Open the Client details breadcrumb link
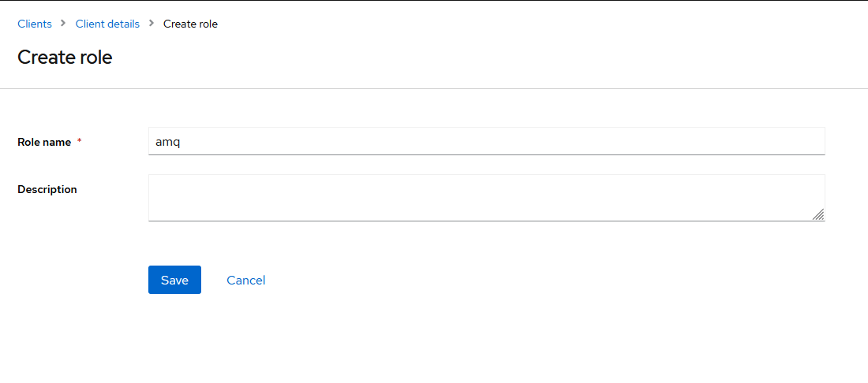Screen dimensions: 868x383 tap(107, 24)
